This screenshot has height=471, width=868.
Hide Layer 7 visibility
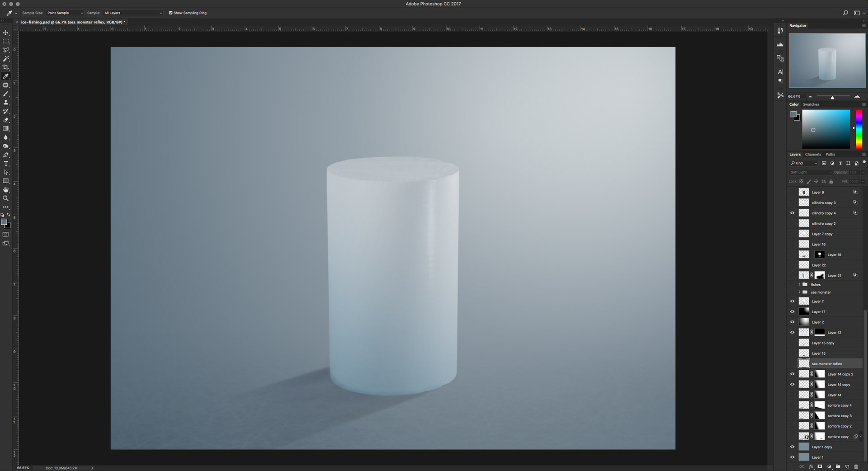(x=792, y=301)
